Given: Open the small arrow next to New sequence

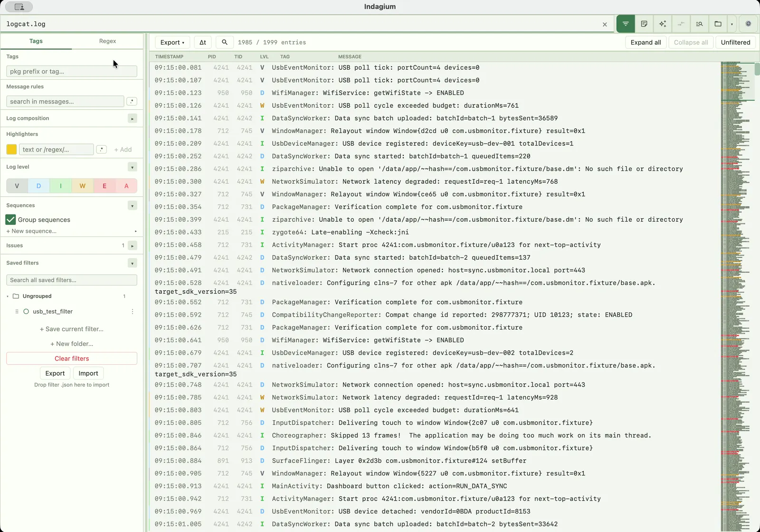Looking at the screenshot, I should click(x=136, y=231).
